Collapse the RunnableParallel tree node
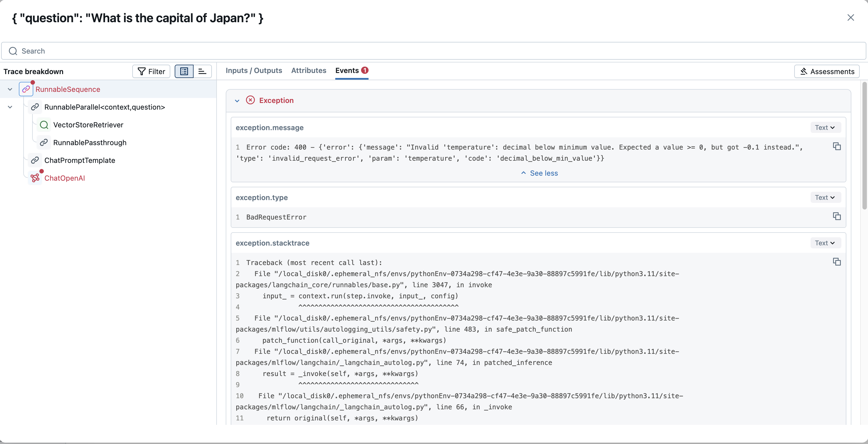 pos(10,107)
